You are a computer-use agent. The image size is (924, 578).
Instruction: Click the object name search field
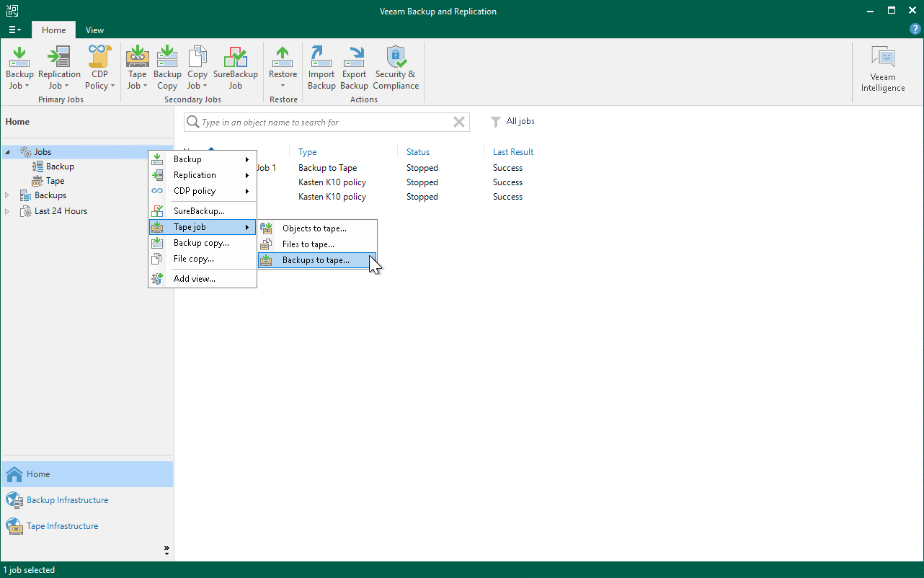(x=324, y=123)
